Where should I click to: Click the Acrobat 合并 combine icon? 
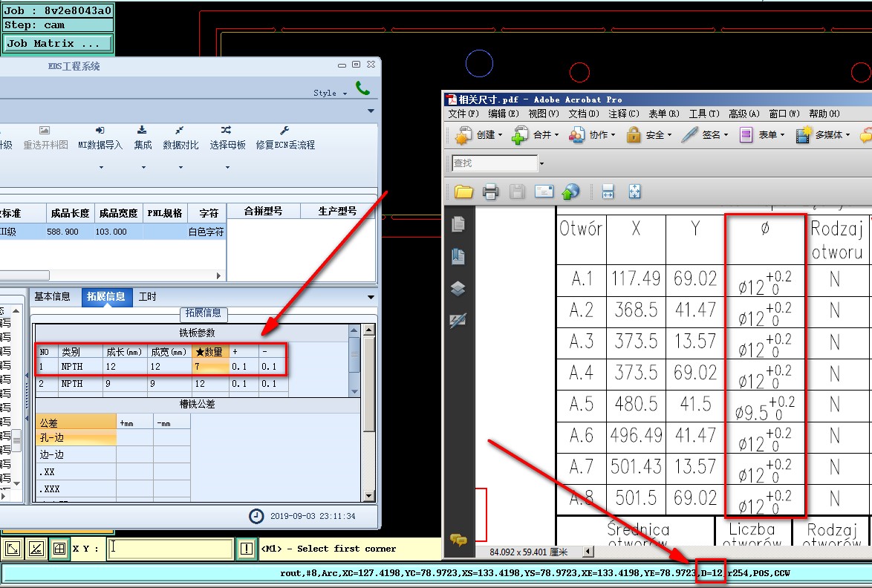click(x=520, y=135)
